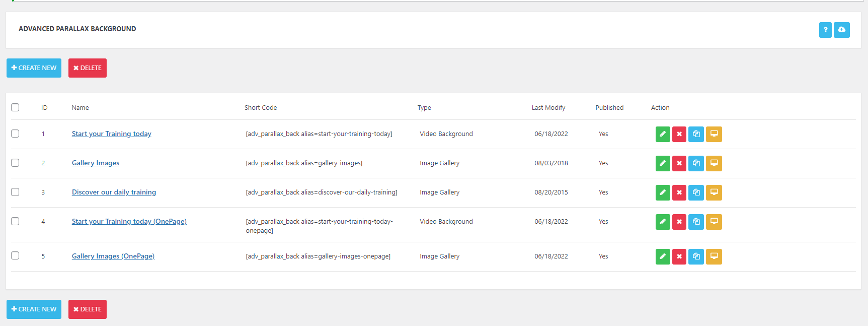Click the Name column header

click(x=81, y=108)
